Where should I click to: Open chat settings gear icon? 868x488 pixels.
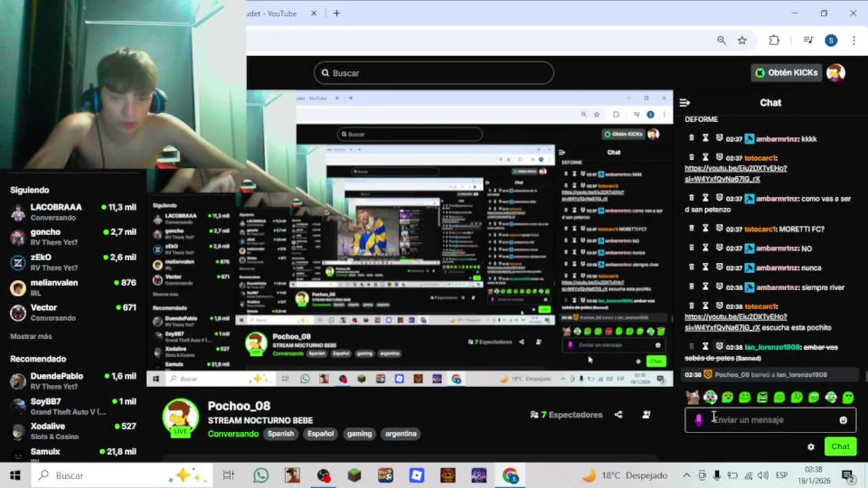point(810,447)
